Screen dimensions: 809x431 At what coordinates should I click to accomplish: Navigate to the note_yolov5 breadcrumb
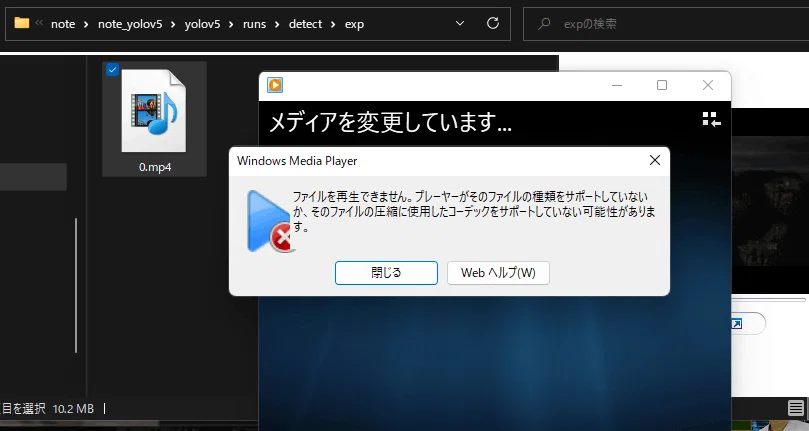[x=130, y=24]
